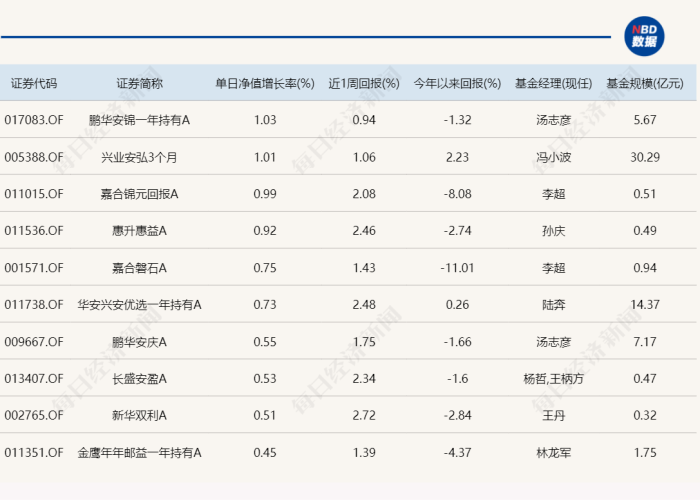Image resolution: width=700 pixels, height=500 pixels.
Task: Select the 证券简称 column header
Action: point(139,83)
